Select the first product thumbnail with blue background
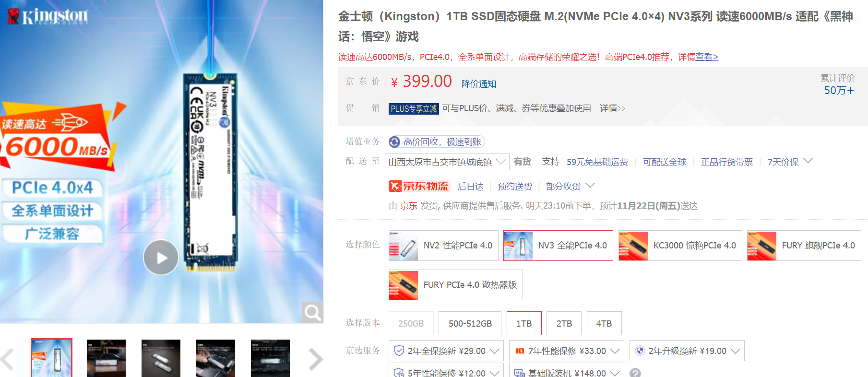Image resolution: width=868 pixels, height=377 pixels. 52,358
